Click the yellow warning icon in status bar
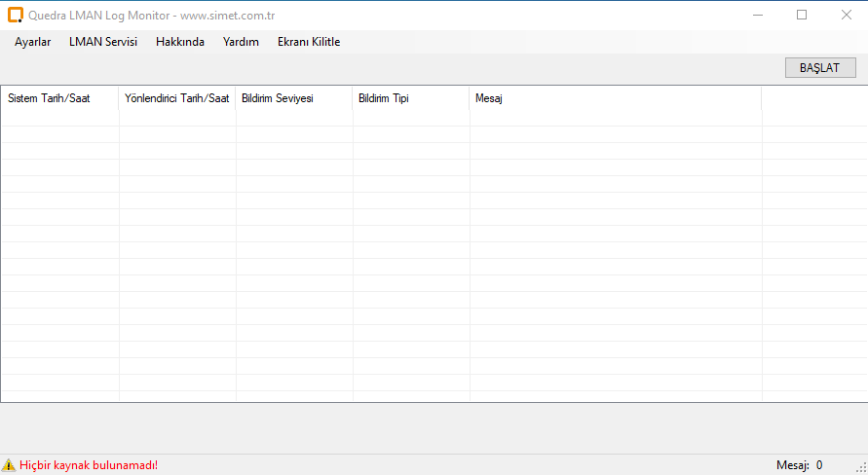 click(x=9, y=465)
